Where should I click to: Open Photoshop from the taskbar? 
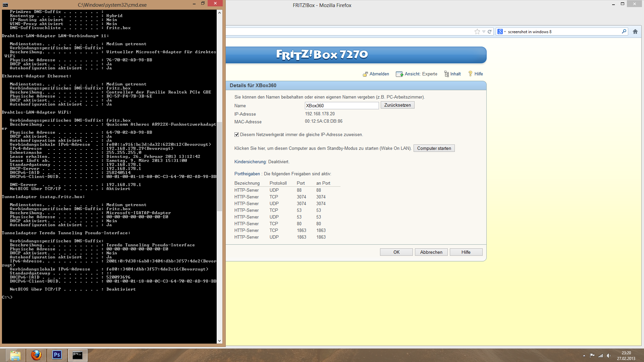tap(57, 355)
